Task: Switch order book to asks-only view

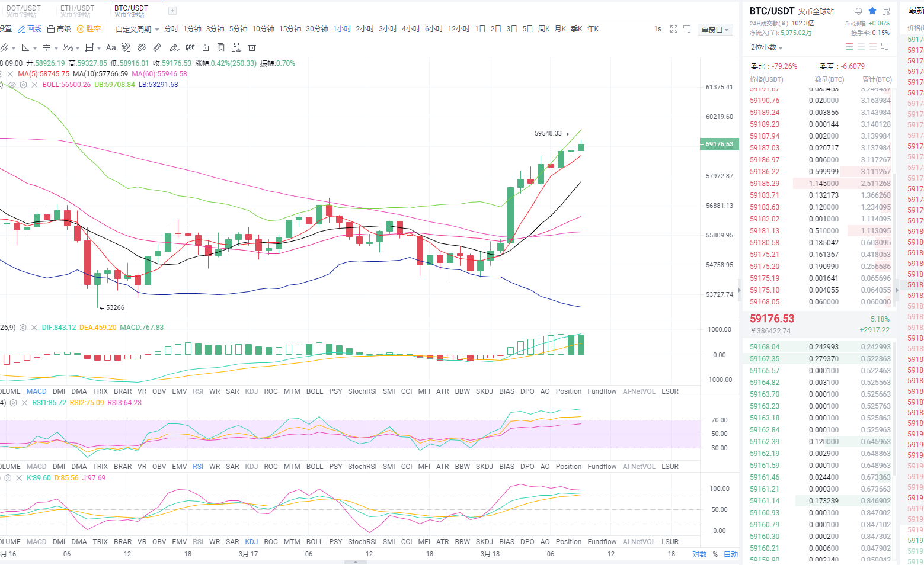Action: tap(872, 46)
